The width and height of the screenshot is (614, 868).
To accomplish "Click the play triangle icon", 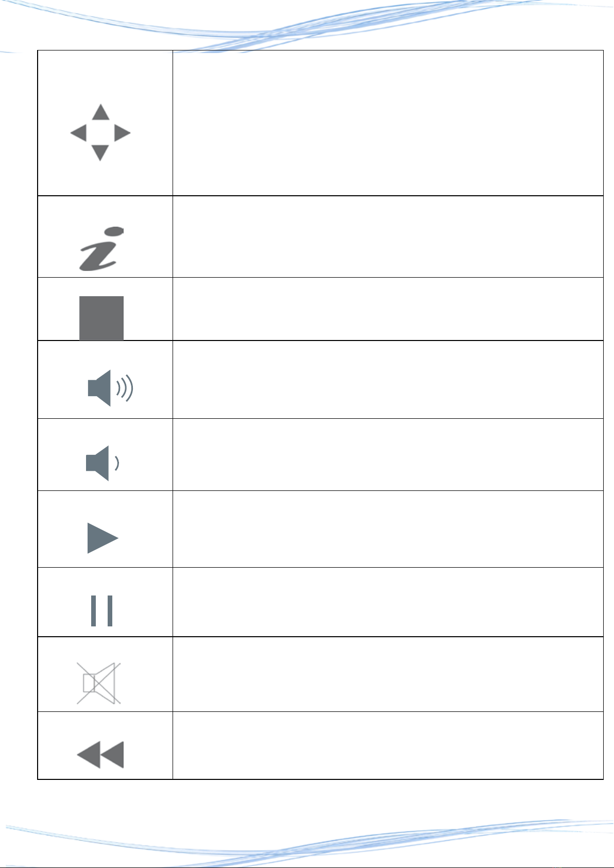I will pos(103,538).
